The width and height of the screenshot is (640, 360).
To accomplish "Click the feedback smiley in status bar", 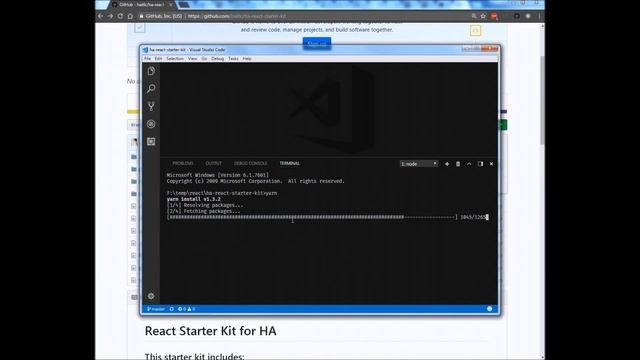I will (489, 309).
